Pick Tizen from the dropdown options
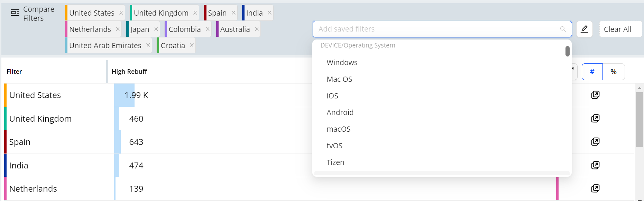This screenshot has width=644, height=201. (335, 163)
